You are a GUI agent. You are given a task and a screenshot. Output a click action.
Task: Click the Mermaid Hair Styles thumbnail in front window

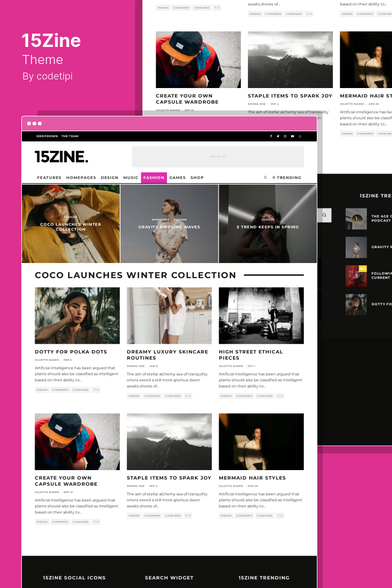pos(261,442)
